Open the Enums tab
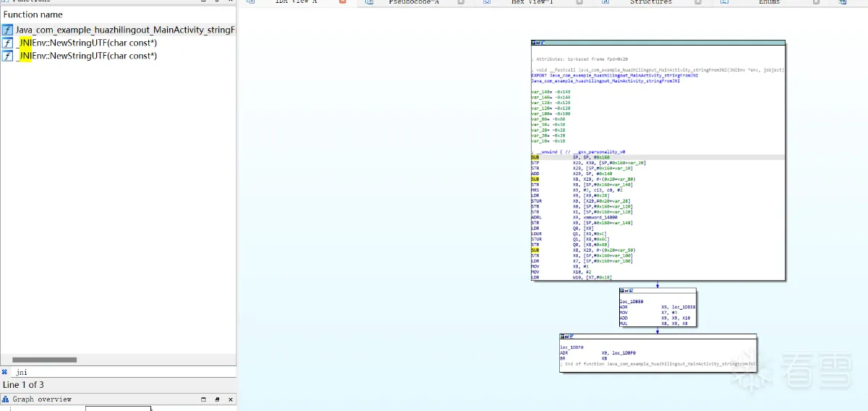Viewport: 868px width, 411px height. (x=769, y=2)
